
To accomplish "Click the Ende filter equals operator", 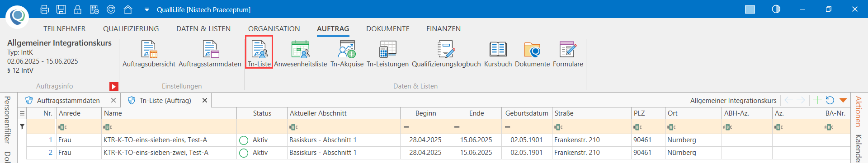I will coord(457,127).
